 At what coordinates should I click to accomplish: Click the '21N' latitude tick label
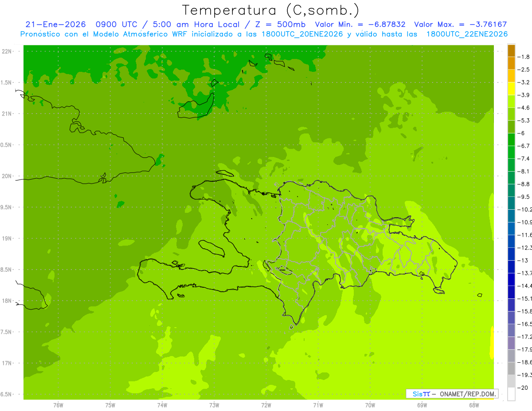[8, 114]
